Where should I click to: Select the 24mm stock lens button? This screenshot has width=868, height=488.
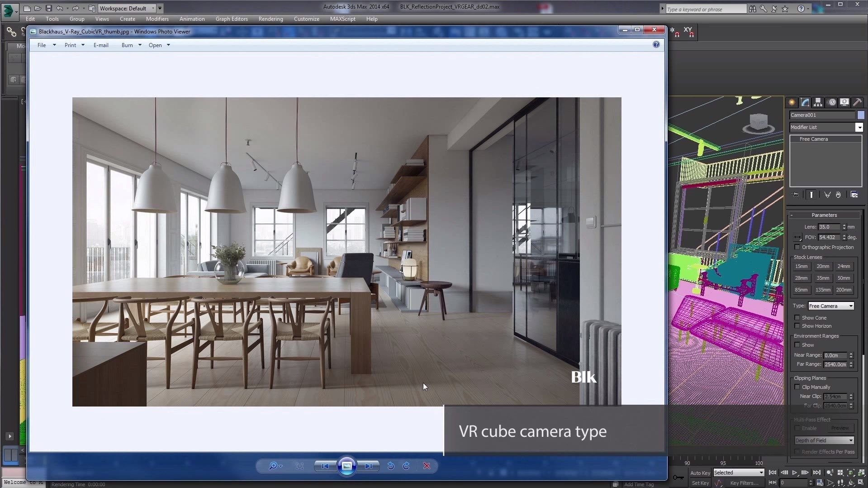point(843,267)
